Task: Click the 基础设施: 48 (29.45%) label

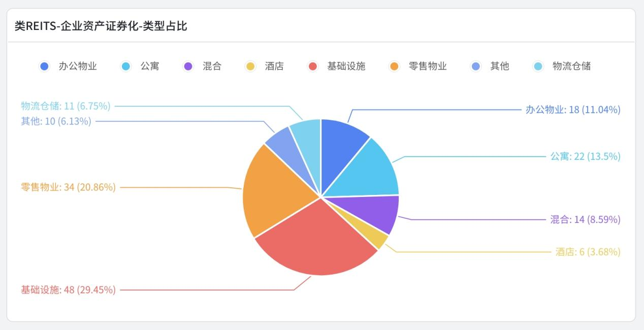Action: pyautogui.click(x=68, y=290)
